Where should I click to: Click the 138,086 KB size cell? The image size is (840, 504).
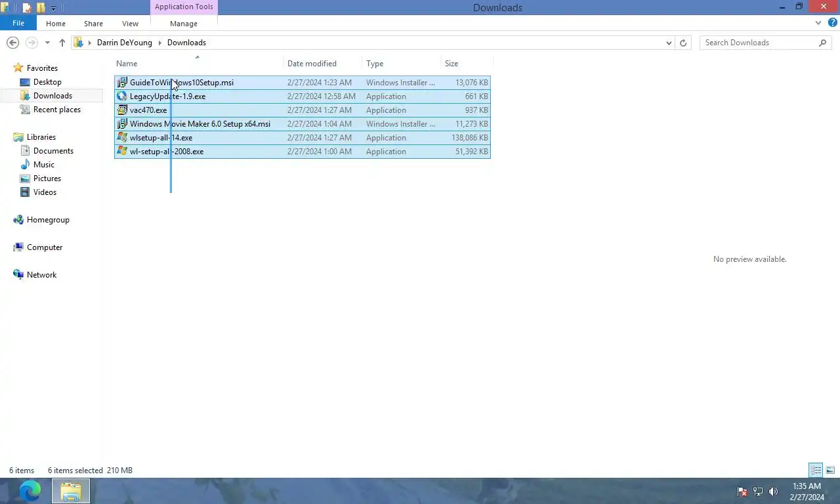(x=469, y=138)
